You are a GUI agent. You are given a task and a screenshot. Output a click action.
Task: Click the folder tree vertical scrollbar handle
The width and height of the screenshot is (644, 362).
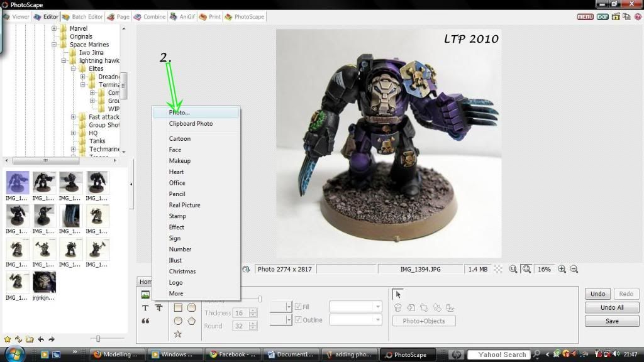tap(123, 85)
